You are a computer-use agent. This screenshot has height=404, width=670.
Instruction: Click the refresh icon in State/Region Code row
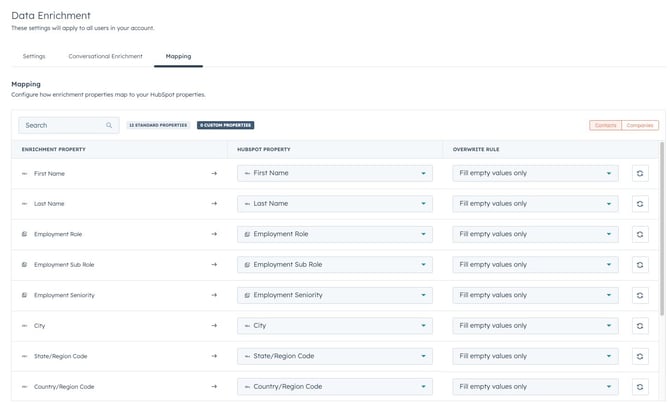point(640,356)
